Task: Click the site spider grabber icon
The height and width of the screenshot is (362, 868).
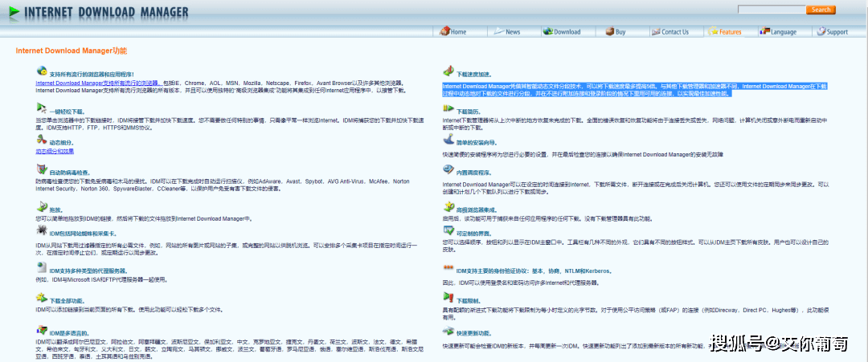Action: (x=41, y=231)
